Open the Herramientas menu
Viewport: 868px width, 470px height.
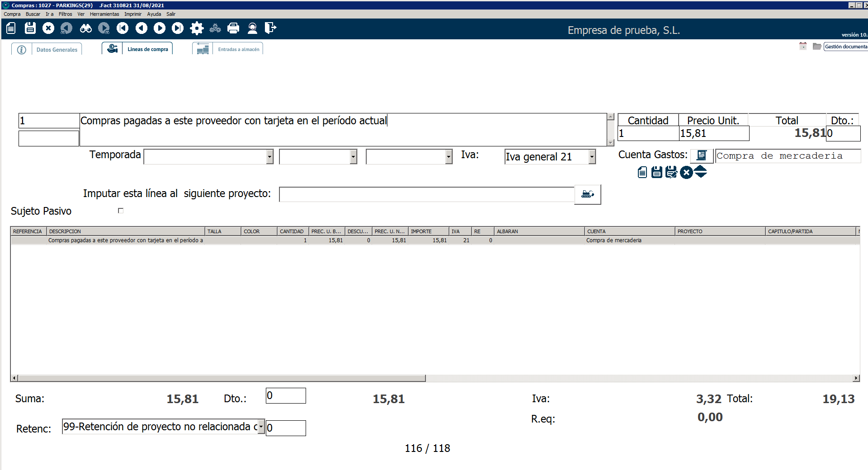pos(104,14)
